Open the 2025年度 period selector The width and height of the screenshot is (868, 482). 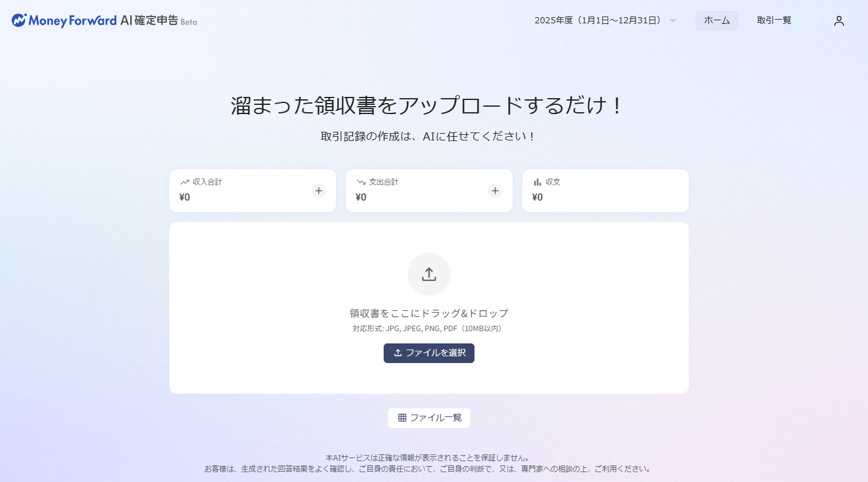point(605,20)
